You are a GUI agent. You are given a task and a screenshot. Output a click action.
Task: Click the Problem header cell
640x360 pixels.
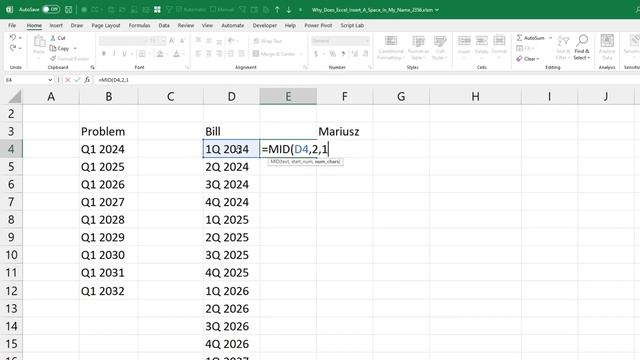[x=109, y=131]
